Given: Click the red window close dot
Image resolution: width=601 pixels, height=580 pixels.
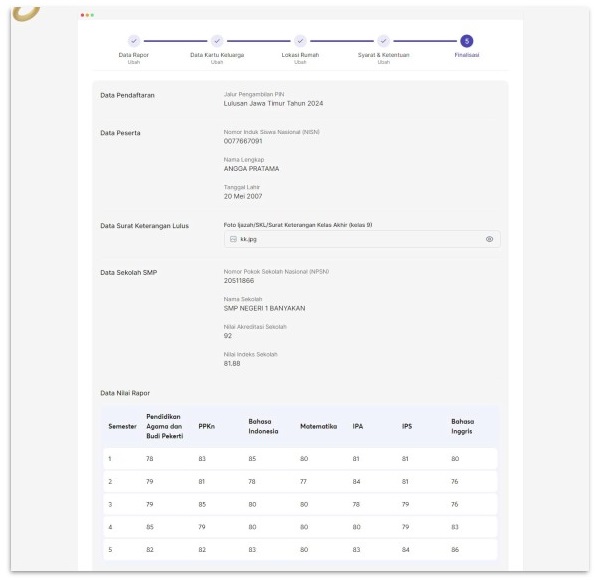Looking at the screenshot, I should (x=82, y=15).
